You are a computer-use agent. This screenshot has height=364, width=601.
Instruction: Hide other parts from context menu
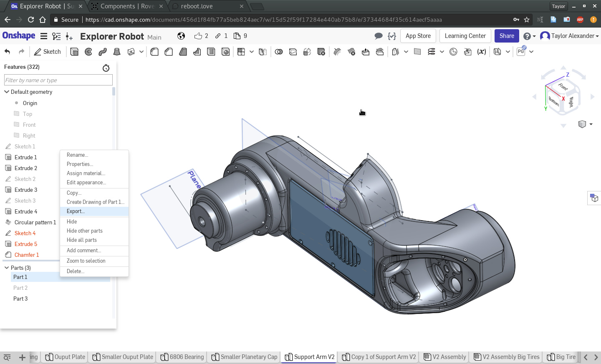85,231
